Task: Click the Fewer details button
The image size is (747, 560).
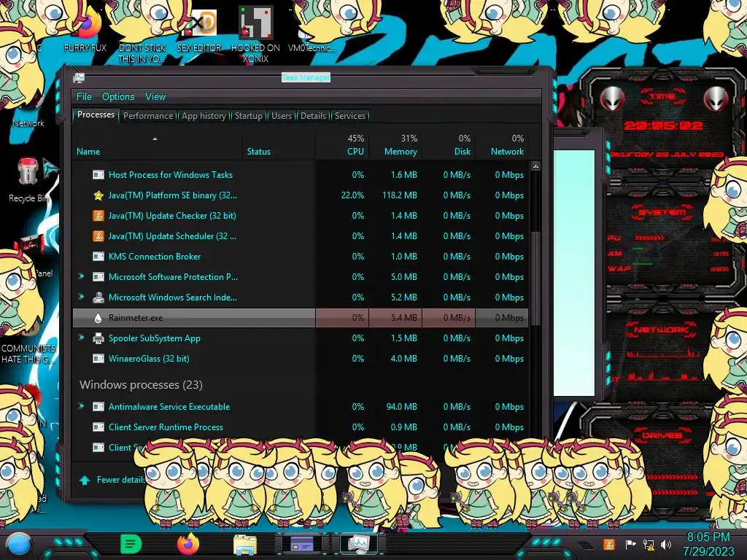Action: (112, 480)
